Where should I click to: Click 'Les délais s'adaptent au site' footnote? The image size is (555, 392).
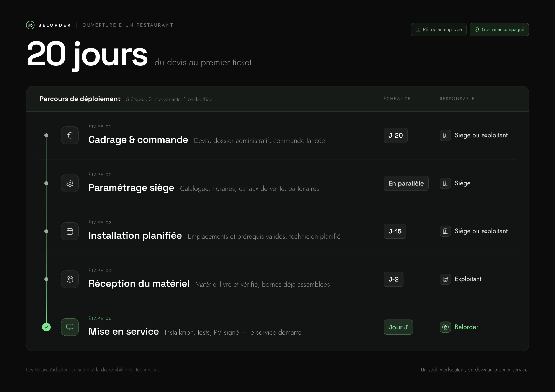tap(93, 370)
